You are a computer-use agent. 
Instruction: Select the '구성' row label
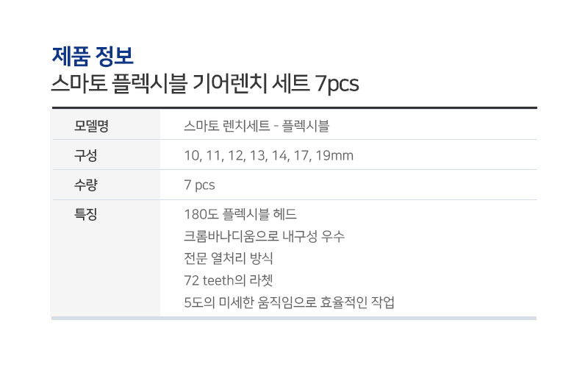pos(85,155)
